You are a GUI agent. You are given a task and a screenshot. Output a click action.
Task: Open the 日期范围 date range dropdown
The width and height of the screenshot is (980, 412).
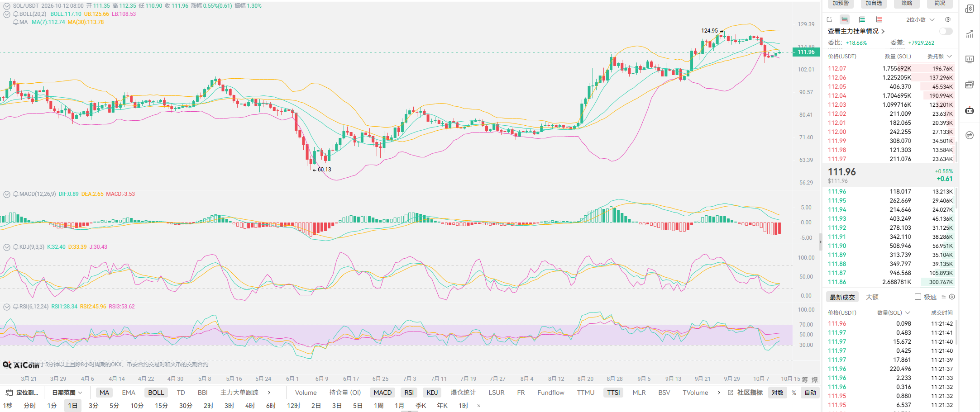67,393
